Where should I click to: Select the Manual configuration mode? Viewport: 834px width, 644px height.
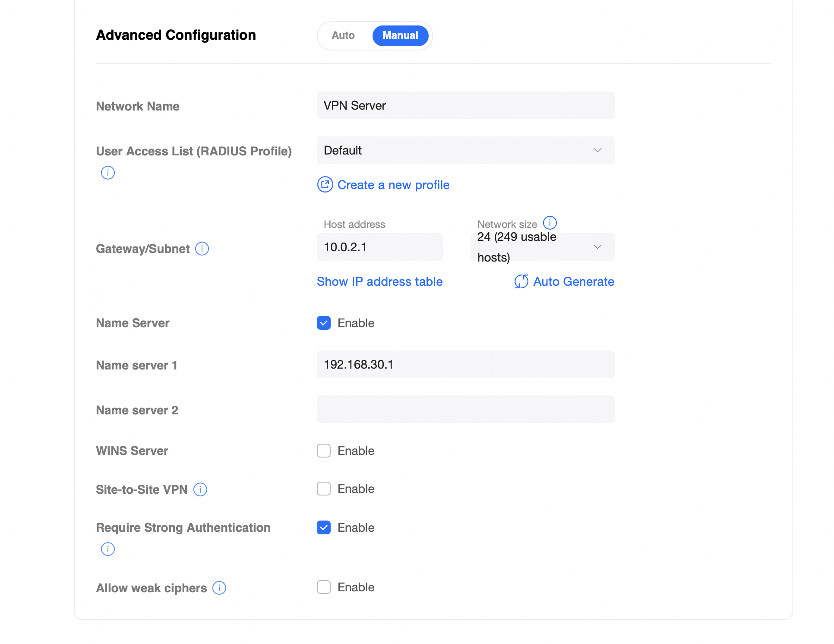(400, 35)
